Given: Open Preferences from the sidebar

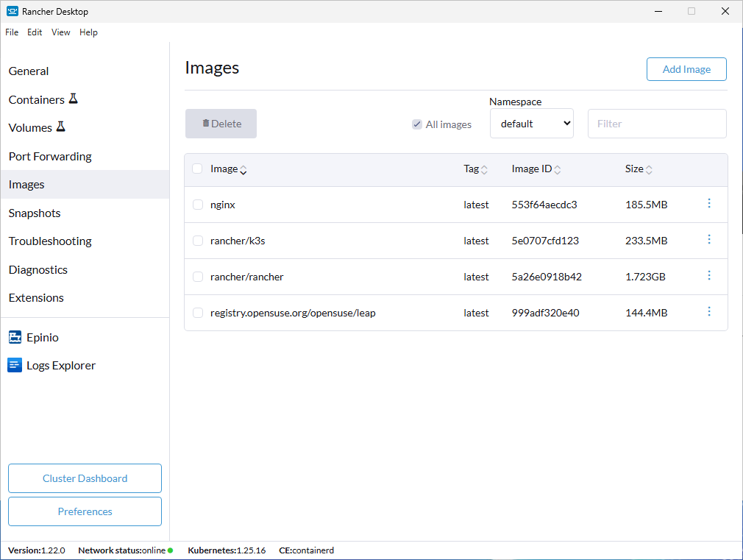Looking at the screenshot, I should coord(85,511).
